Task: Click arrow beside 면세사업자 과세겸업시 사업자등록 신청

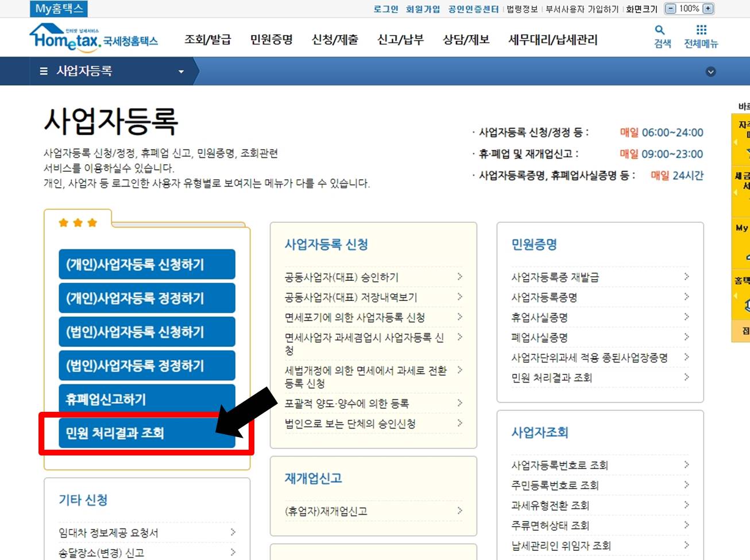Action: [x=460, y=337]
